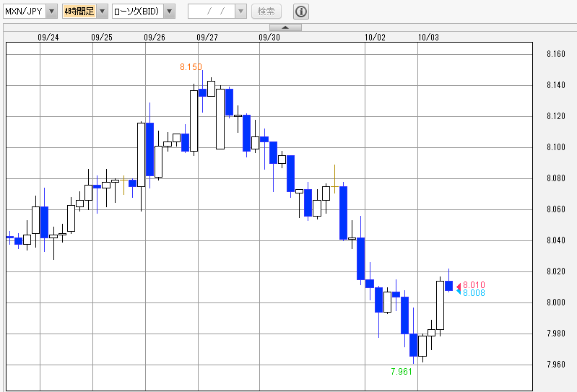Open the date picker dropdown arrow

(240, 12)
